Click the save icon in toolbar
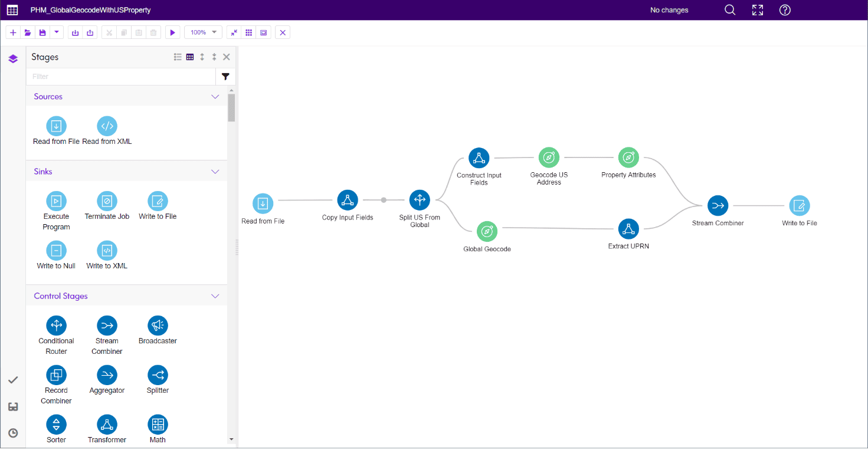868x450 pixels. click(42, 33)
